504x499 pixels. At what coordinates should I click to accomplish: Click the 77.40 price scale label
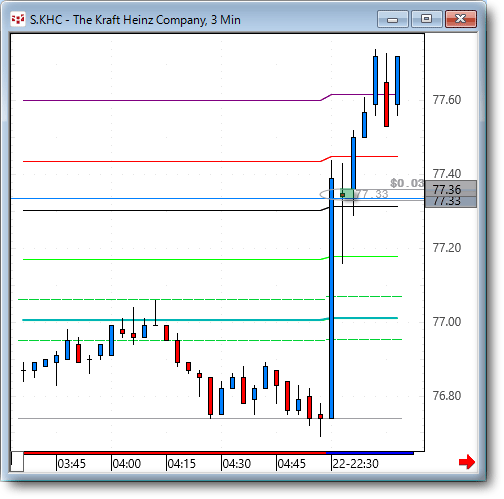tap(447, 174)
